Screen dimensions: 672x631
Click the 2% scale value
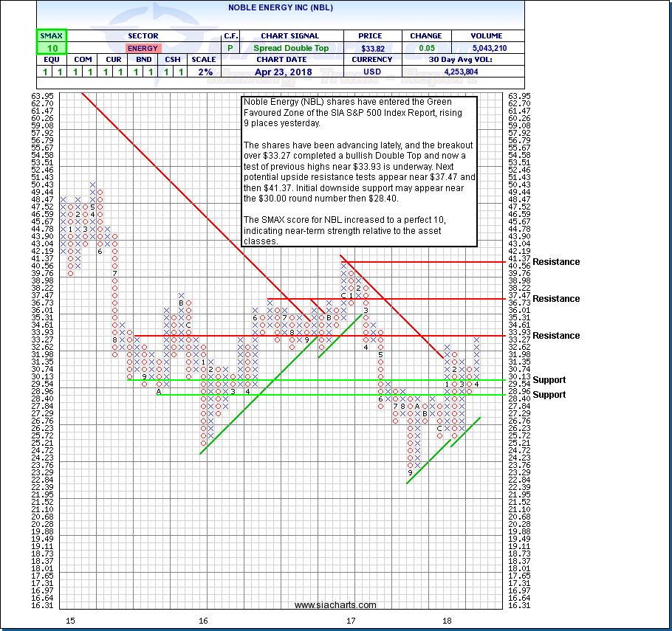click(x=205, y=72)
